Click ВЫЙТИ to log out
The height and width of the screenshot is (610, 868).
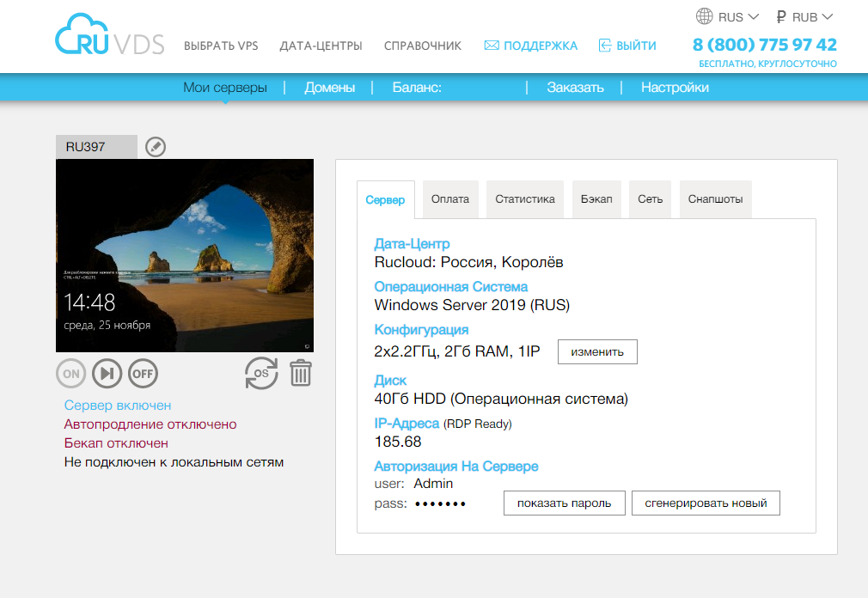point(636,46)
